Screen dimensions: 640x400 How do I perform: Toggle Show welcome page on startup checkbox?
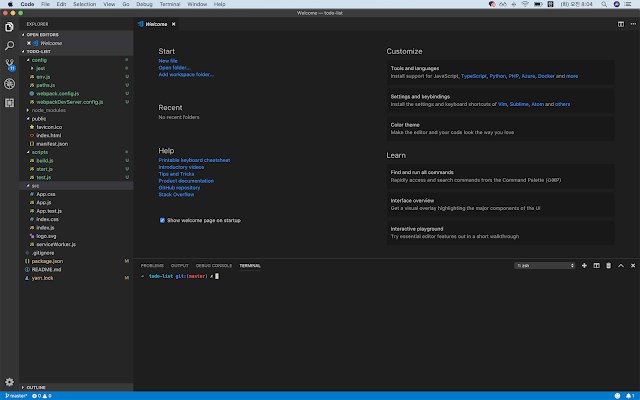(162, 220)
